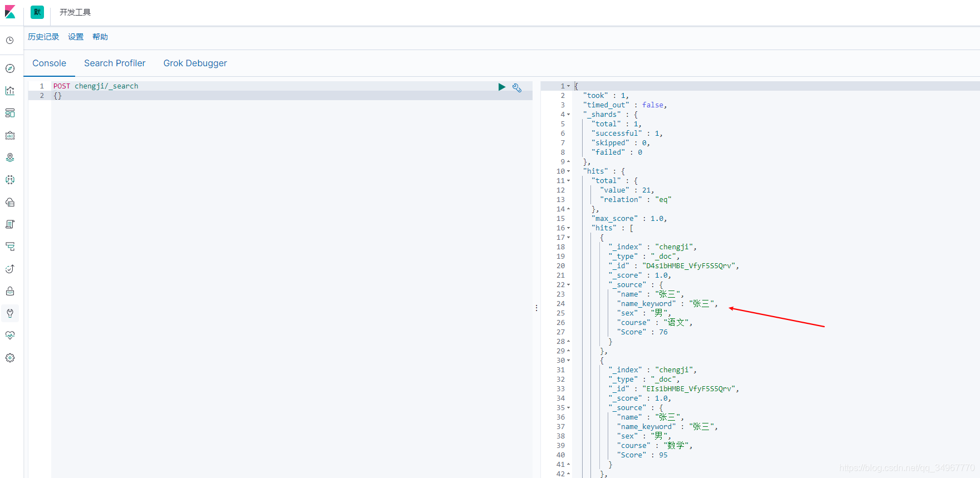This screenshot has height=478, width=980.
Task: Click "course" : "语文" line
Action: [x=655, y=323]
